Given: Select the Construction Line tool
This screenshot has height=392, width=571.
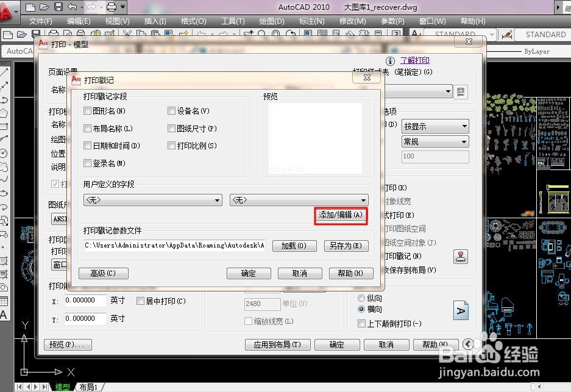Looking at the screenshot, I should coord(4,86).
